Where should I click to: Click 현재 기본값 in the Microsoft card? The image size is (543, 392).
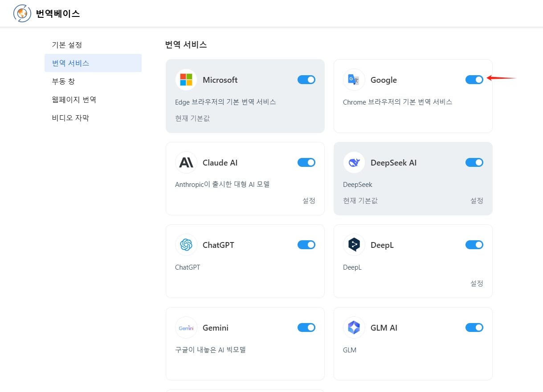(192, 118)
